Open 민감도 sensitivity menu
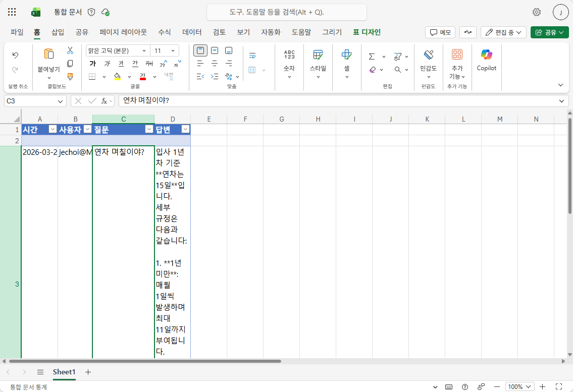 click(x=428, y=64)
